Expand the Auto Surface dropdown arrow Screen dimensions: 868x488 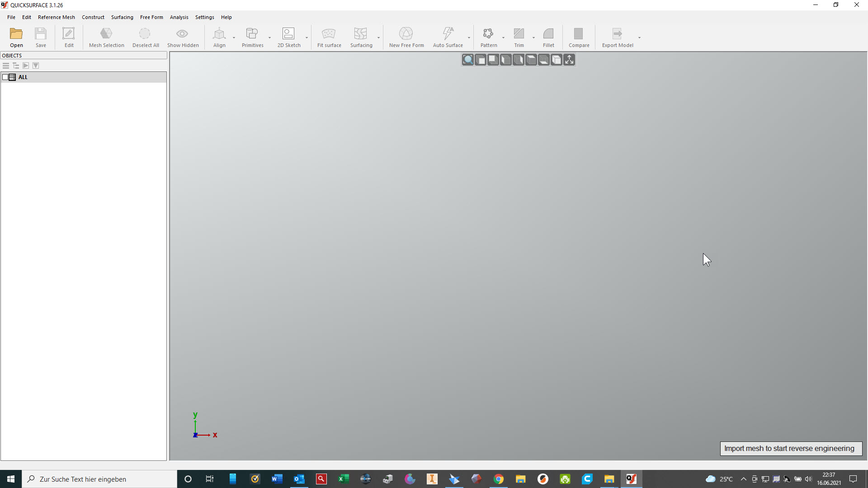click(469, 38)
